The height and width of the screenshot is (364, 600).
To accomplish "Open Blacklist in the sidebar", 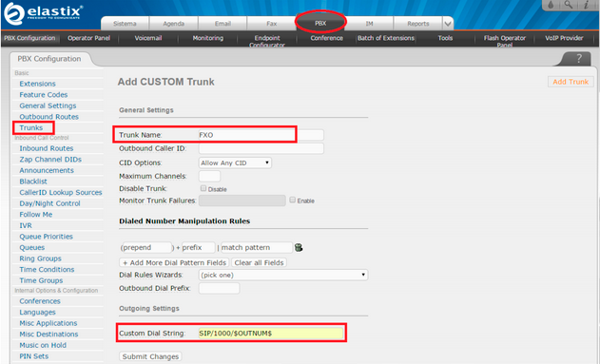I will click(x=33, y=182).
